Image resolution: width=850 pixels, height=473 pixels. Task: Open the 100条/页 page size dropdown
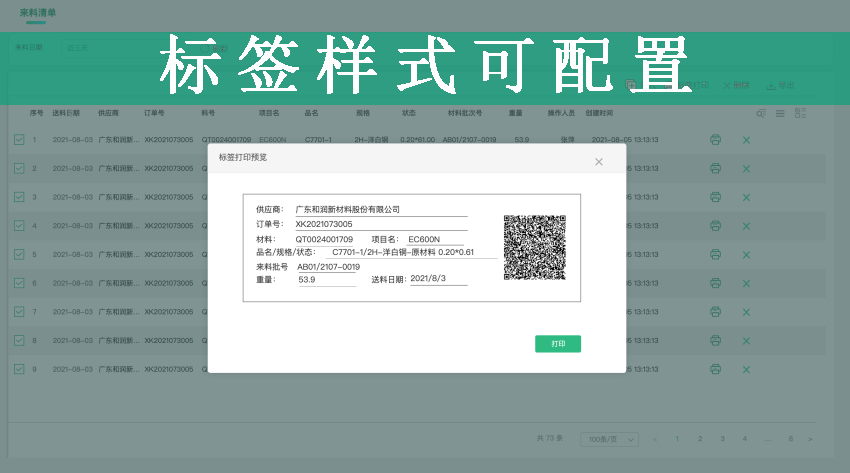click(x=609, y=439)
